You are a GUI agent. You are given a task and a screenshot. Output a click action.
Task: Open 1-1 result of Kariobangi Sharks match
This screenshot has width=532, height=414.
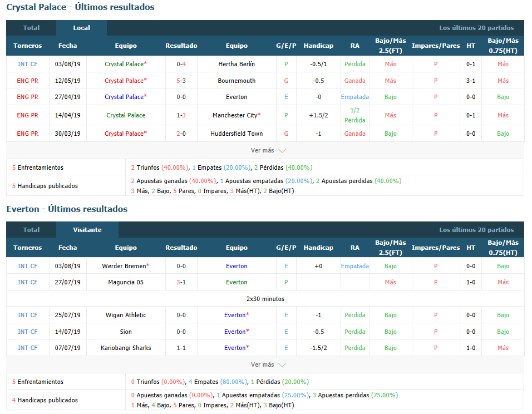(x=181, y=348)
